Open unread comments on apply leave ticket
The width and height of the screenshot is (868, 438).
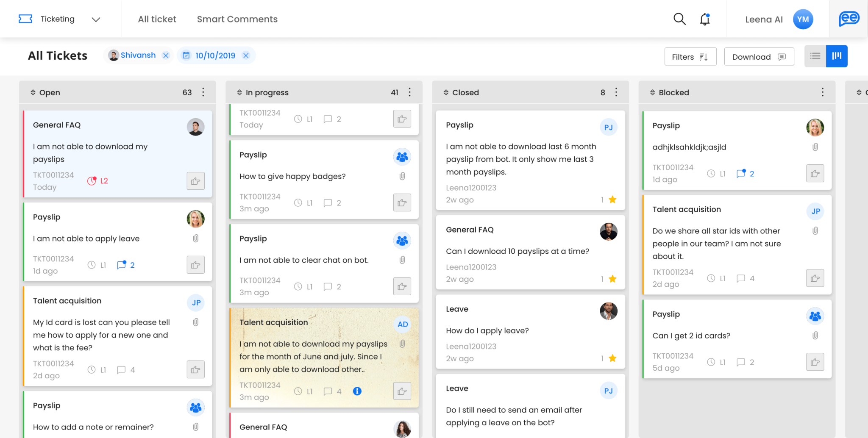point(126,265)
